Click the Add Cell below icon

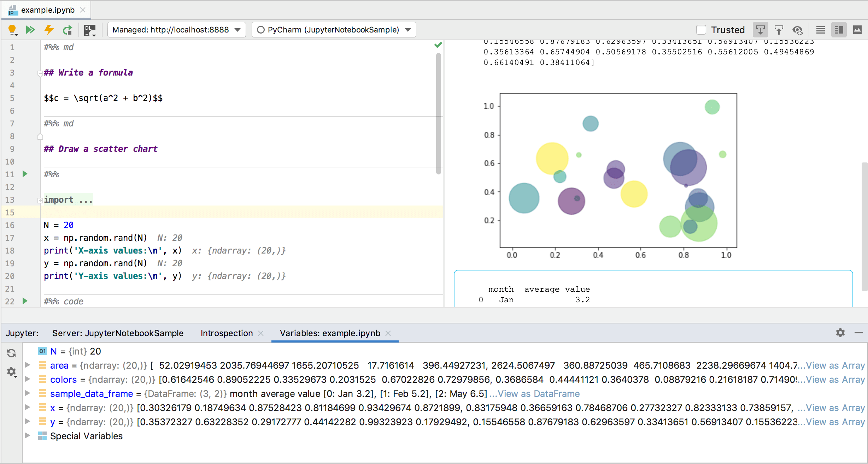coord(760,29)
